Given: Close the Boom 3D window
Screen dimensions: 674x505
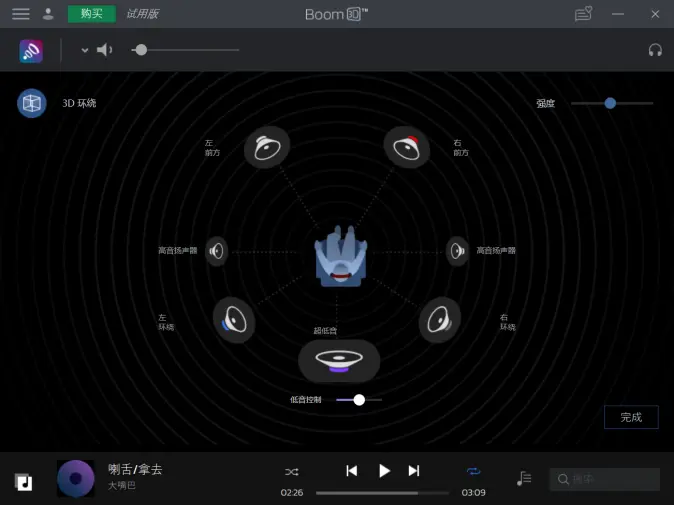Looking at the screenshot, I should coord(655,14).
